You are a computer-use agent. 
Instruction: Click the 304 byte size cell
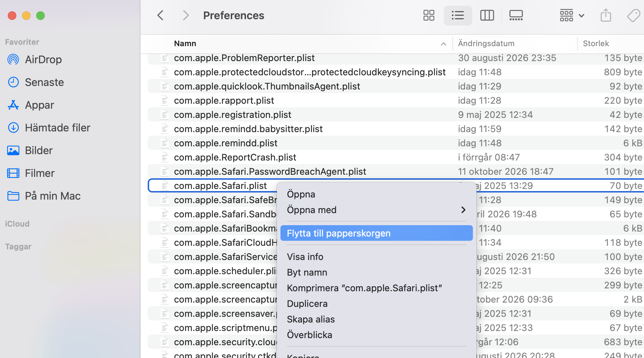click(x=623, y=157)
